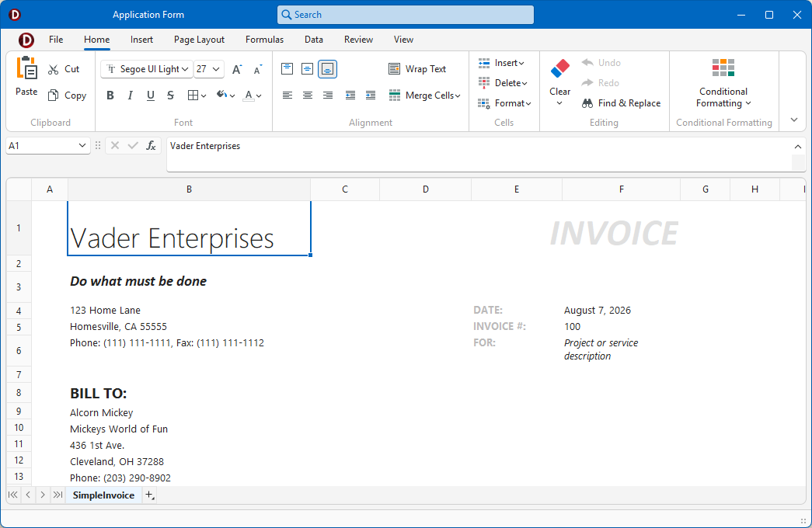
Task: Toggle bold formatting
Action: 110,96
